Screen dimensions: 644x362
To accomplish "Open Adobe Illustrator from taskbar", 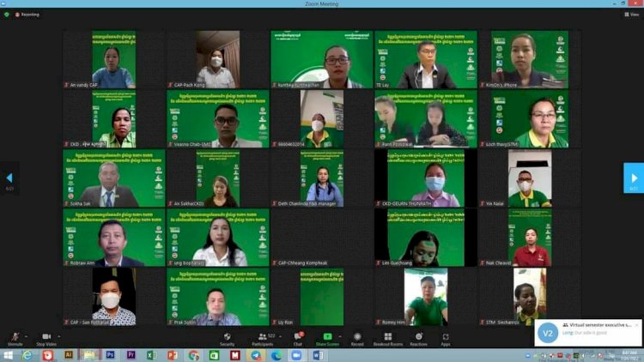I will 69,355.
